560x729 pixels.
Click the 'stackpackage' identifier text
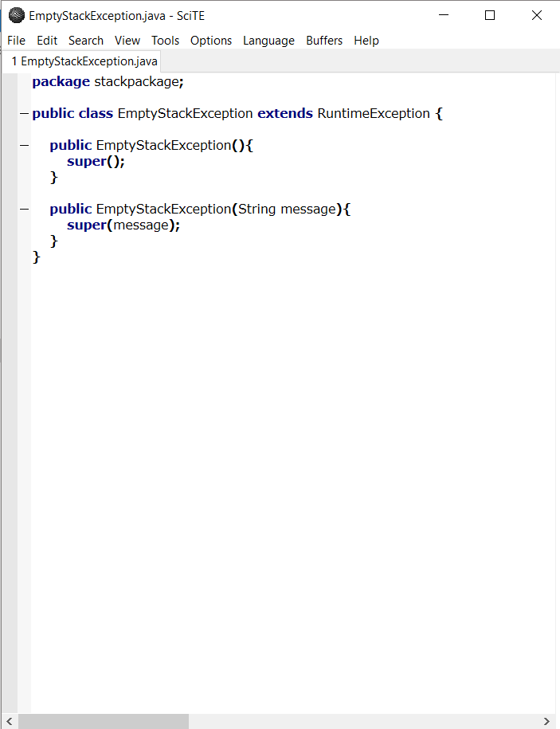[x=137, y=82]
